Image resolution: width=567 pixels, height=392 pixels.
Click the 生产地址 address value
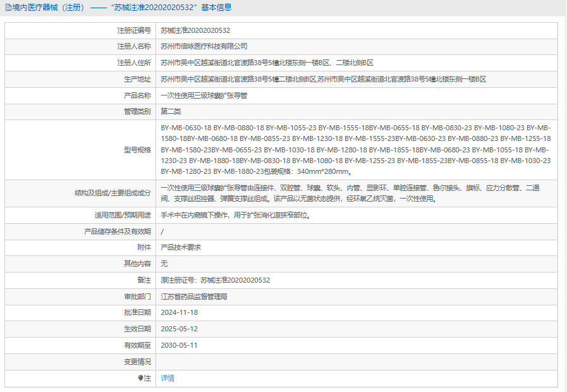click(323, 79)
